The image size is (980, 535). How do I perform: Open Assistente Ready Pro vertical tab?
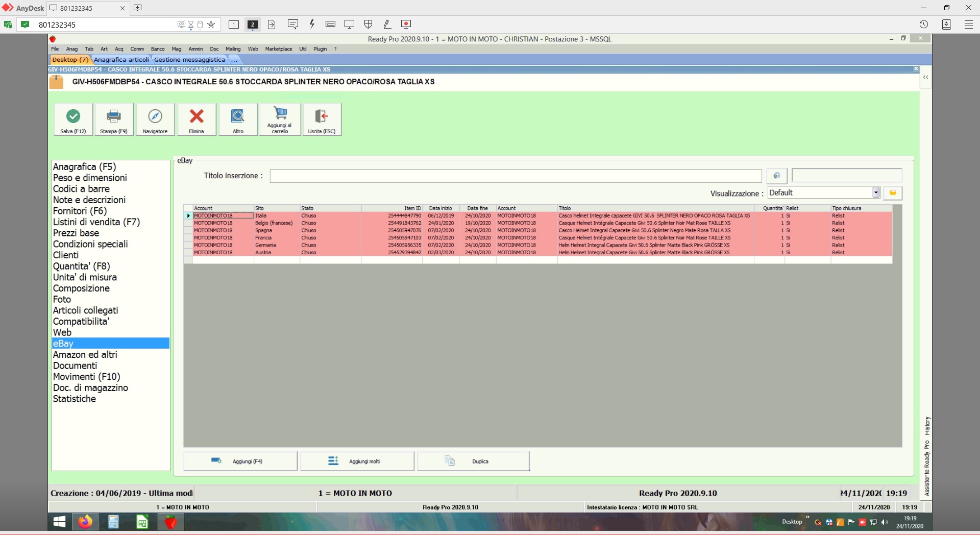tap(927, 468)
